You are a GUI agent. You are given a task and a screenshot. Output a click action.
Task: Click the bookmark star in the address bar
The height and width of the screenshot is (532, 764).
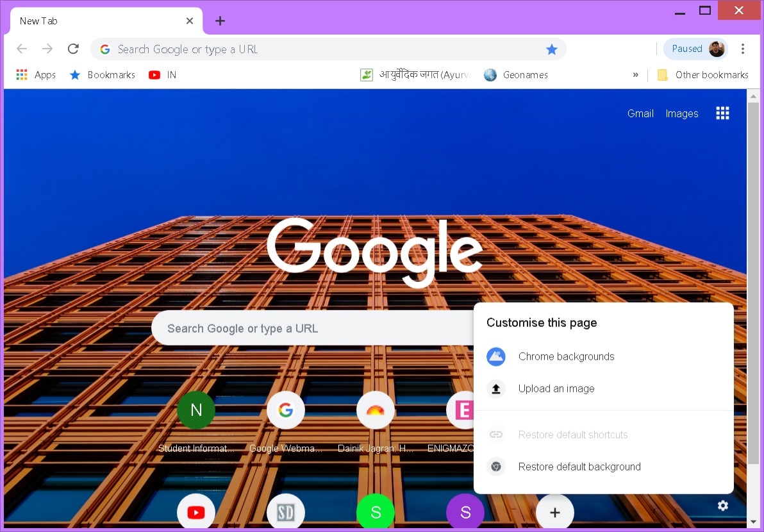click(x=552, y=49)
